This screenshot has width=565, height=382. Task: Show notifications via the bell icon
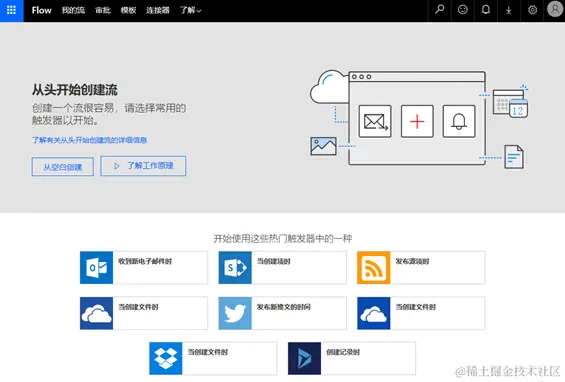486,10
